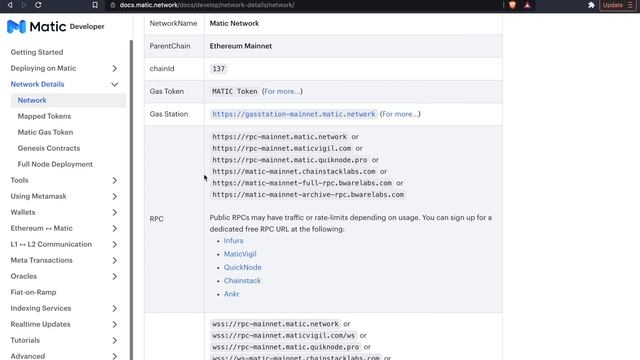Open Tools sidebar section label

point(19,180)
